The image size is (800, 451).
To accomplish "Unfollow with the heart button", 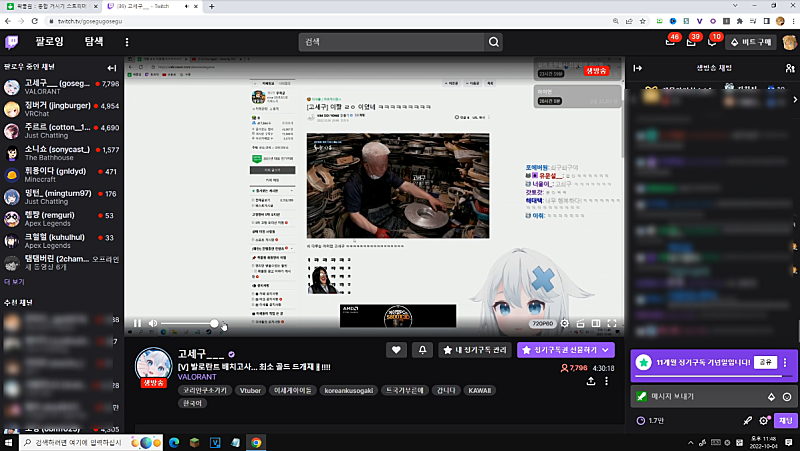I will click(x=396, y=350).
